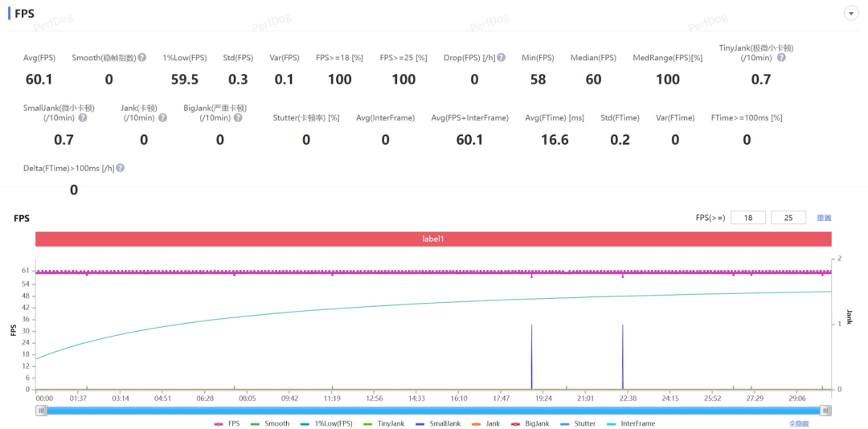868x429 pixels.
Task: Open help icon next to Smooth(稳帧指数)
Action: (x=142, y=58)
